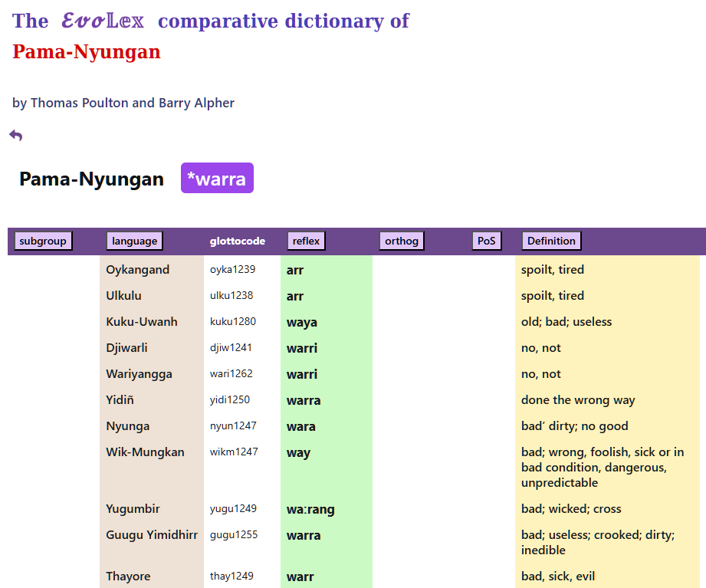Click glottocode oyka1239
Viewport: 706px width, 588px height.
point(233,269)
